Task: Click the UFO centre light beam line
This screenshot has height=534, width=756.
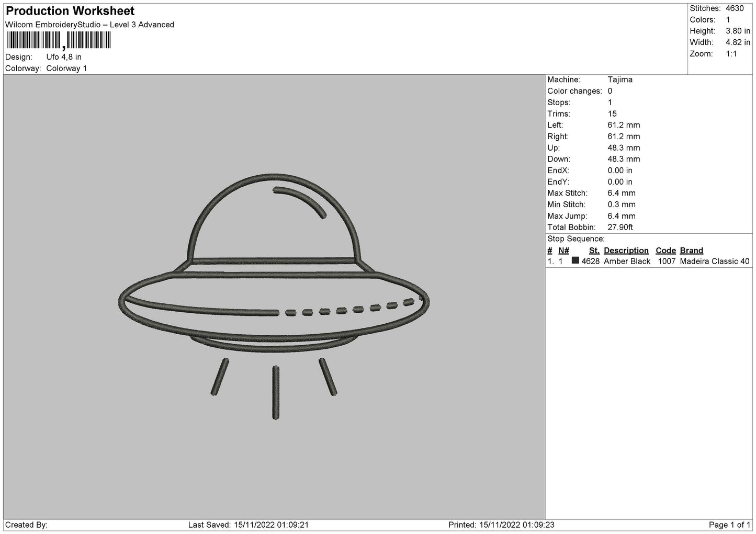Action: tap(276, 393)
